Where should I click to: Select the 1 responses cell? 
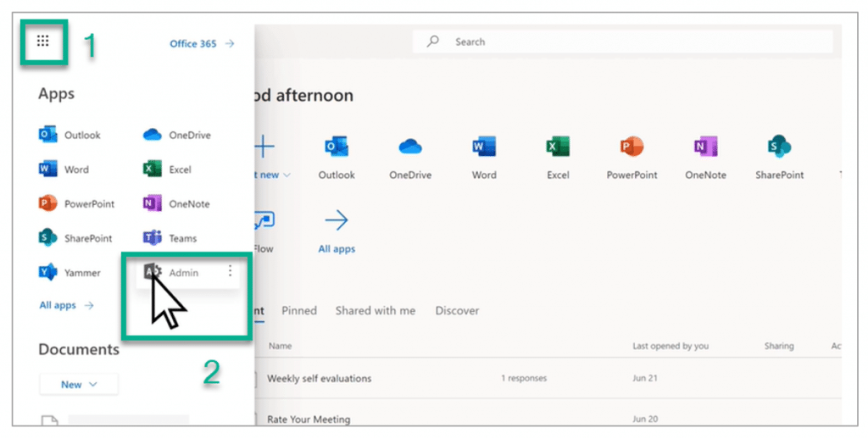[524, 378]
